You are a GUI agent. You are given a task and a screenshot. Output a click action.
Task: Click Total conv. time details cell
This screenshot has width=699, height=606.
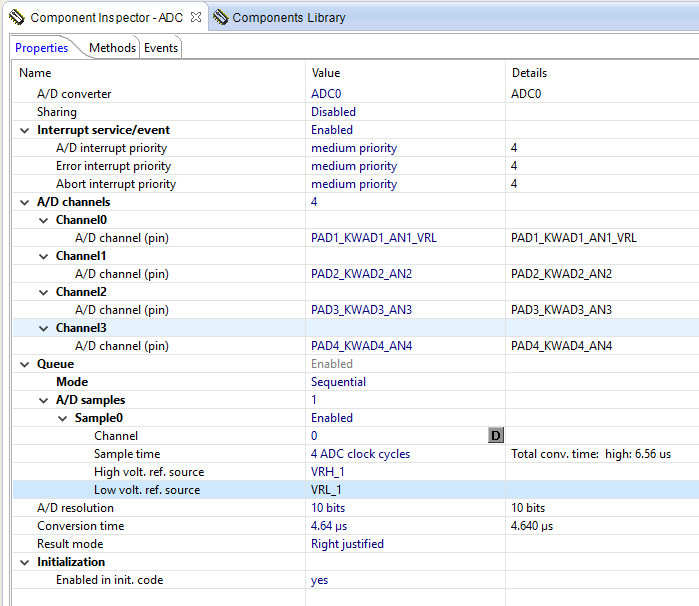591,453
